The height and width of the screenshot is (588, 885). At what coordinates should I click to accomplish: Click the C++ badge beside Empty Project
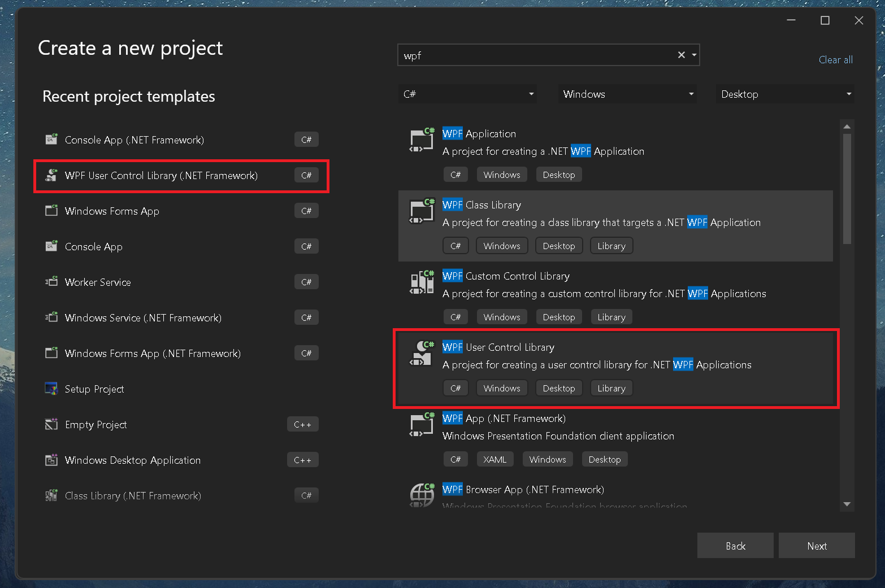tap(303, 424)
